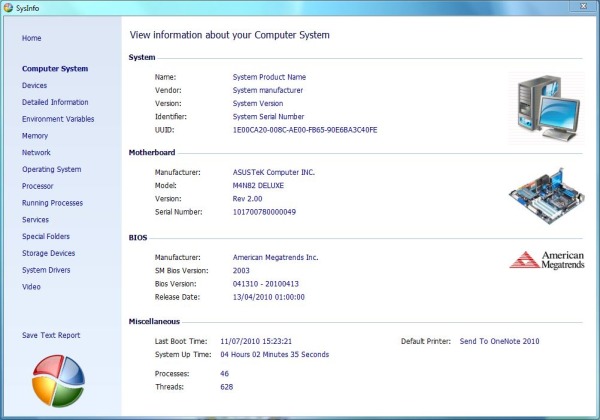
Task: Click the Release Date label
Action: [177, 297]
